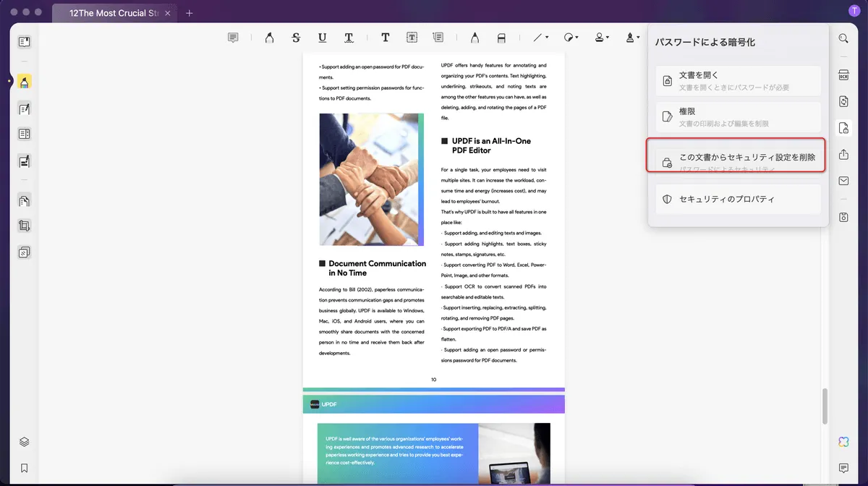Select the pencil drawing tool
Screen dimensions: 868x486
point(475,38)
